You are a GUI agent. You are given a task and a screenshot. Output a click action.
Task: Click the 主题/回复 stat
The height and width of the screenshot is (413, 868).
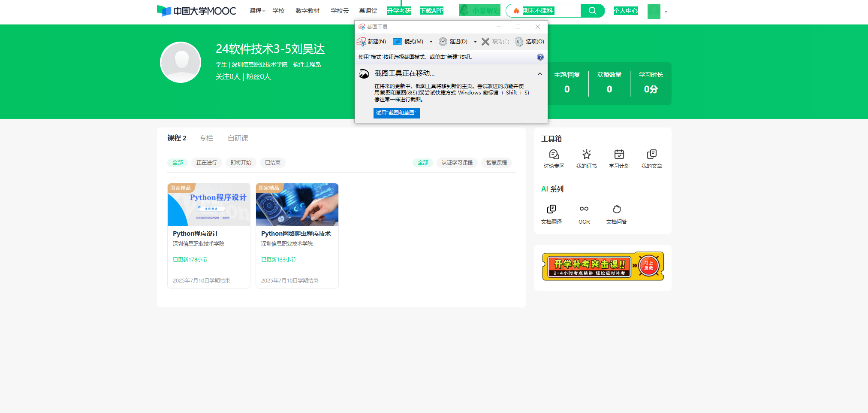click(x=567, y=83)
